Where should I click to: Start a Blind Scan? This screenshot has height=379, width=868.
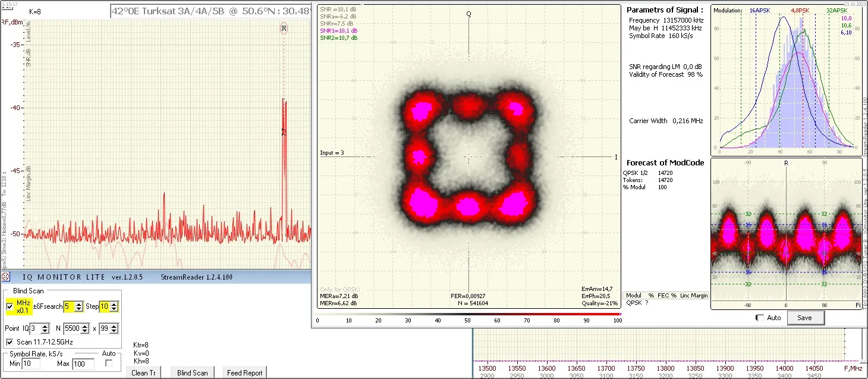click(x=193, y=373)
